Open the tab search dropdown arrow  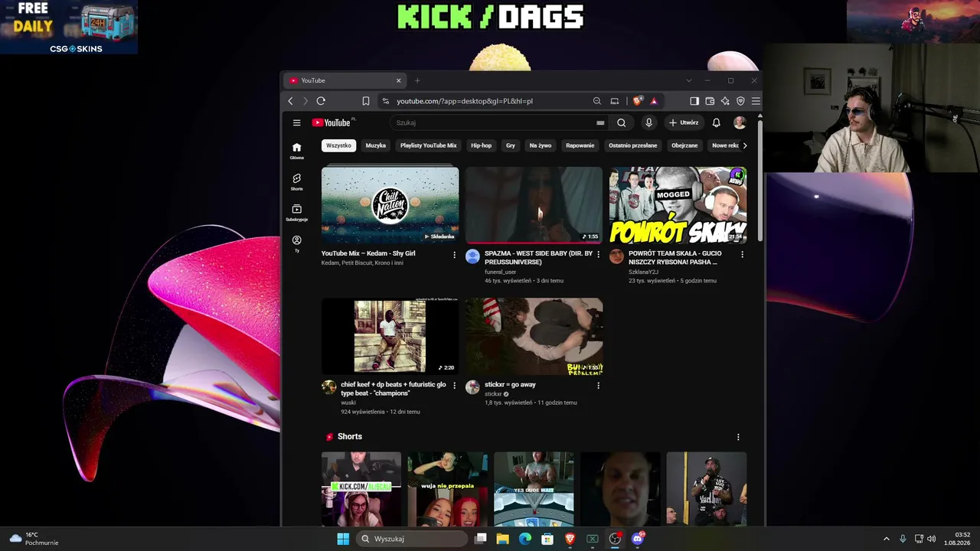point(688,80)
